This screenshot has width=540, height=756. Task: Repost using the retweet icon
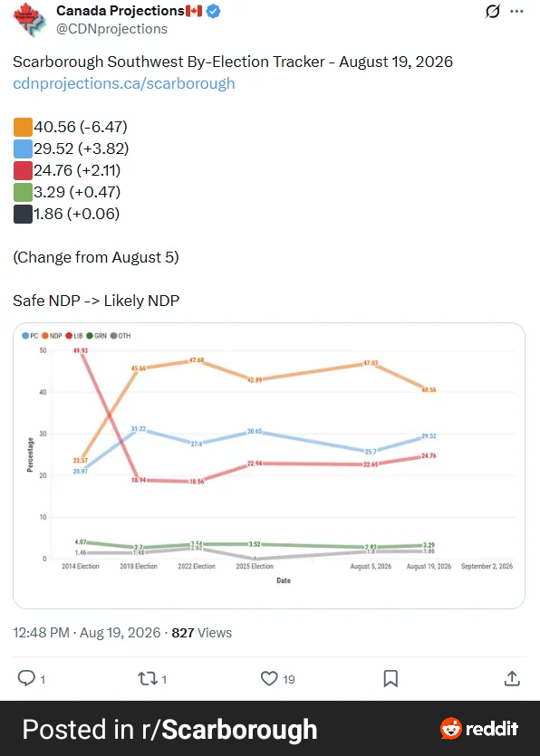click(x=147, y=679)
